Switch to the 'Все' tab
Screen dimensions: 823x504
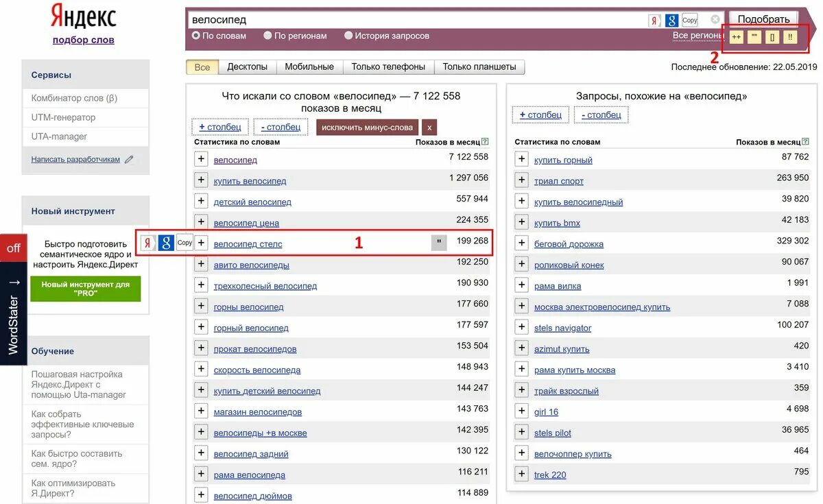click(x=202, y=67)
